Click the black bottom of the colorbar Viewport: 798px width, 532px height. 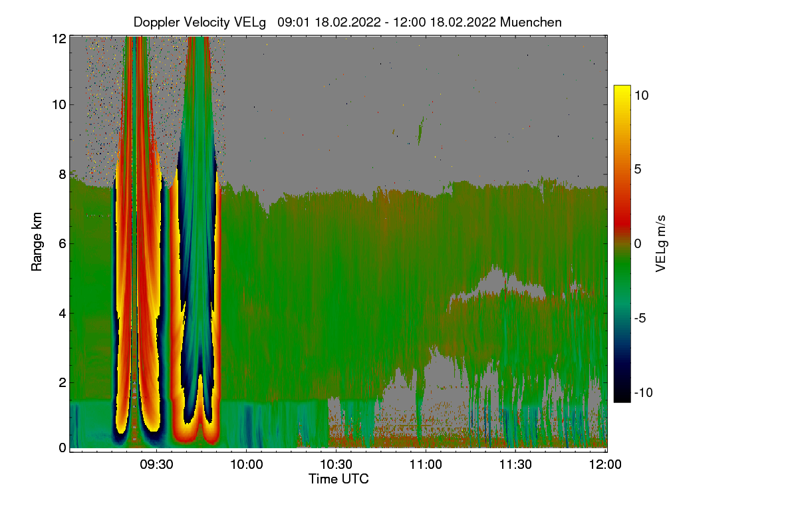click(x=622, y=396)
